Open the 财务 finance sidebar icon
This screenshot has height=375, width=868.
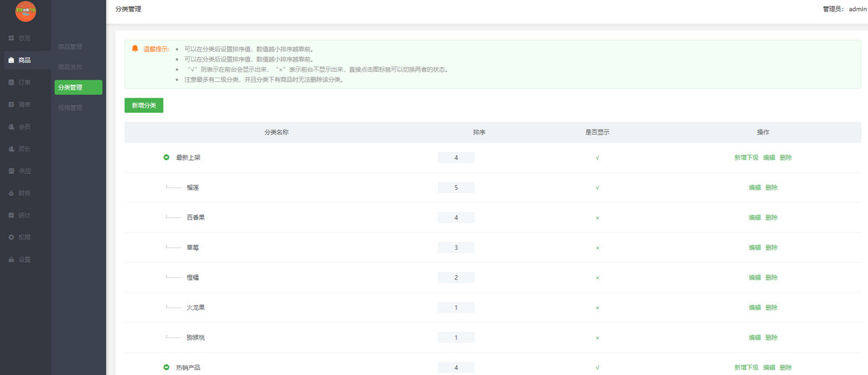point(11,193)
